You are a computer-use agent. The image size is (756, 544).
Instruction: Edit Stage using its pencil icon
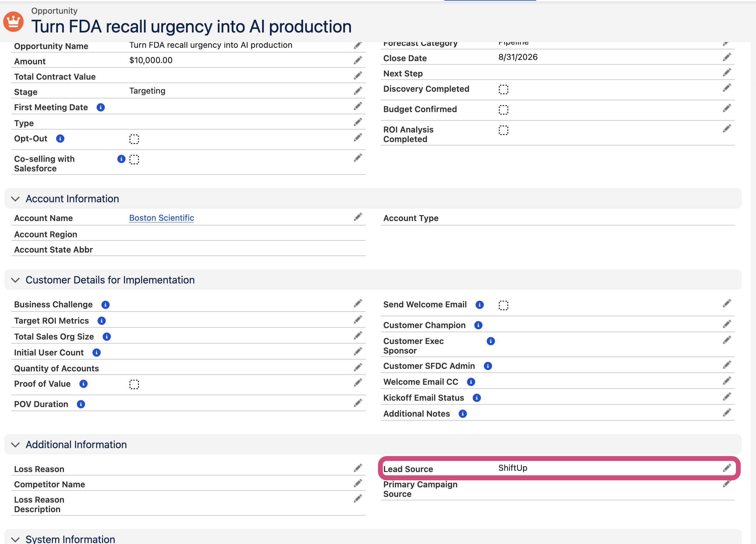coord(358,91)
